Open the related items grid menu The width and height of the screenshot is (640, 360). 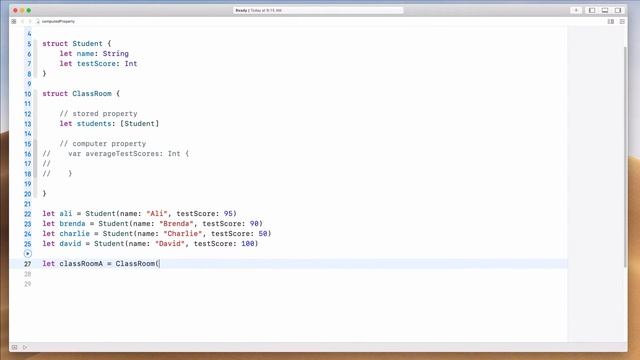[14, 21]
